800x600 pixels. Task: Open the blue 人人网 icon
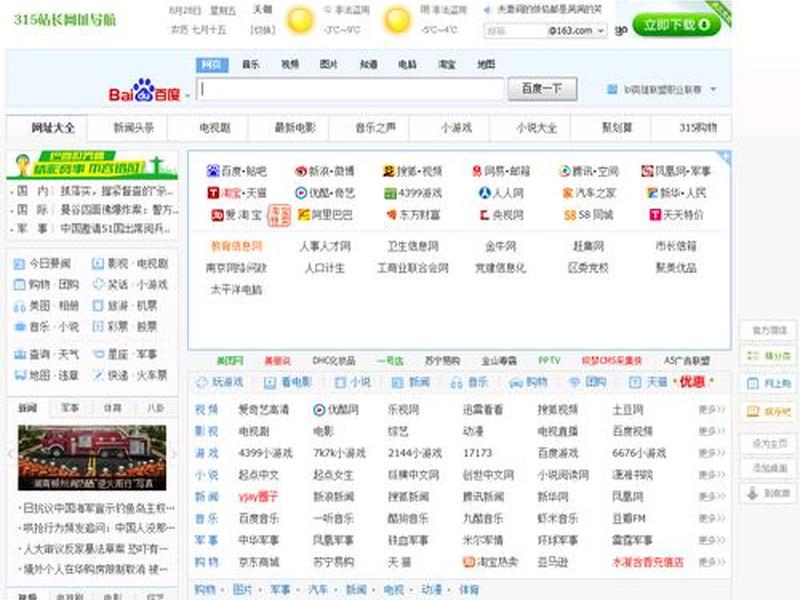(484, 193)
